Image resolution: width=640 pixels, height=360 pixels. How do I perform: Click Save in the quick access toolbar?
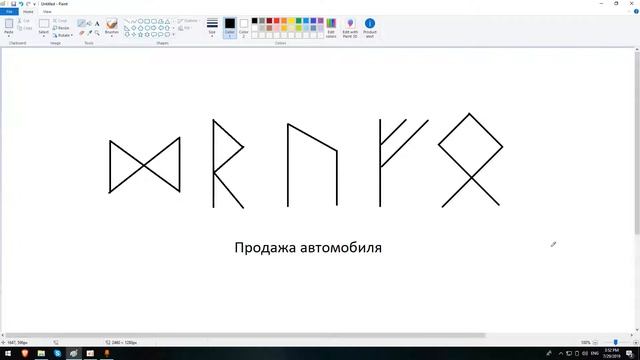(13, 4)
